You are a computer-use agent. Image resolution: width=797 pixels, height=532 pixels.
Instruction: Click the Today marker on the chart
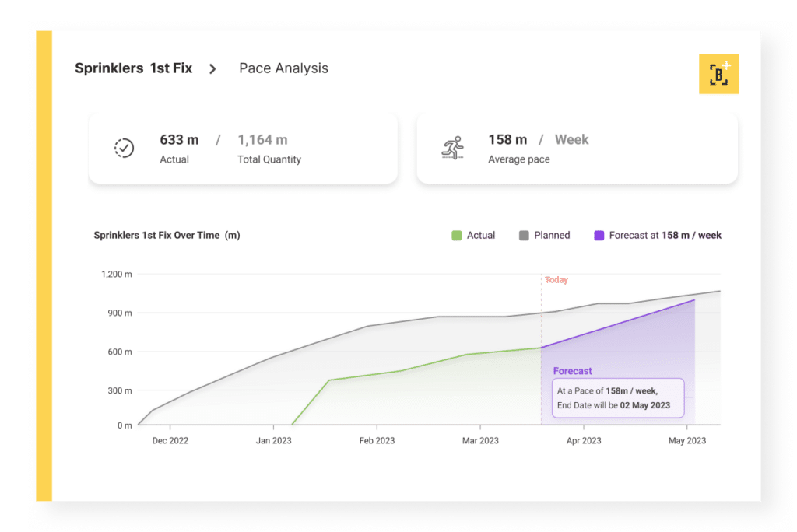click(x=556, y=280)
